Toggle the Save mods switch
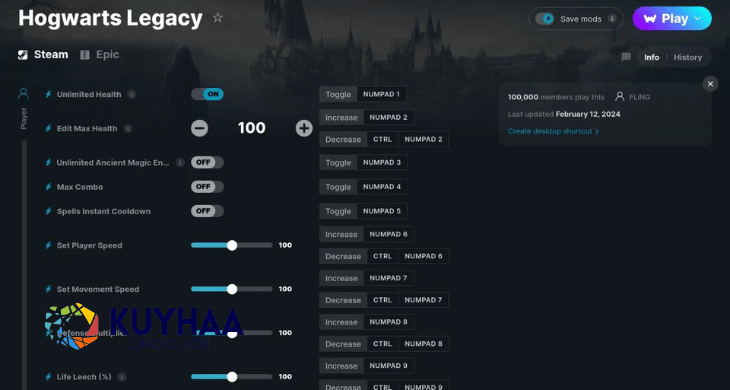The height and width of the screenshot is (390, 730). (x=544, y=19)
